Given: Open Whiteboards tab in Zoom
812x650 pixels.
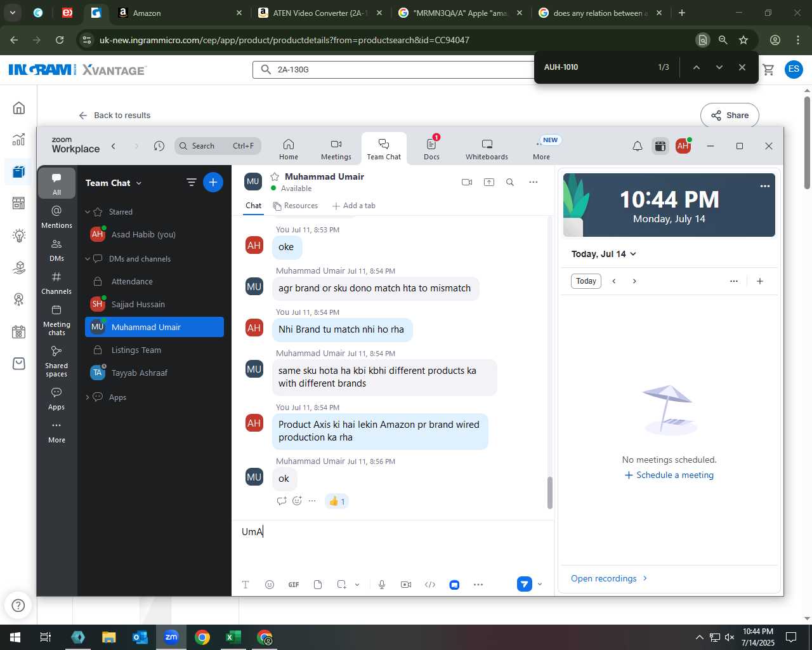Looking at the screenshot, I should (487, 149).
